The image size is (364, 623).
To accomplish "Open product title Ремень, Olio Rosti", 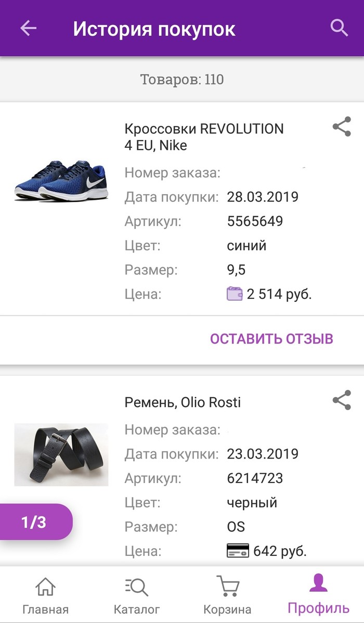I will coord(183,402).
